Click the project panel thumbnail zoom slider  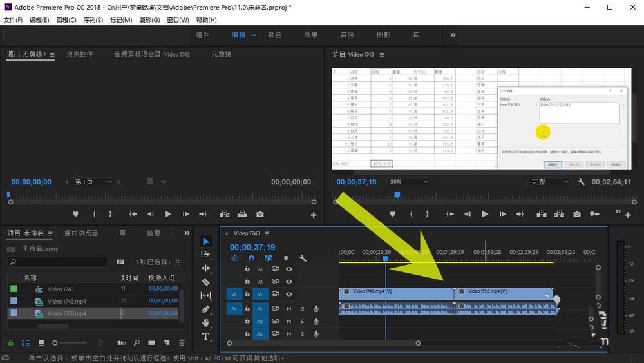[55, 343]
